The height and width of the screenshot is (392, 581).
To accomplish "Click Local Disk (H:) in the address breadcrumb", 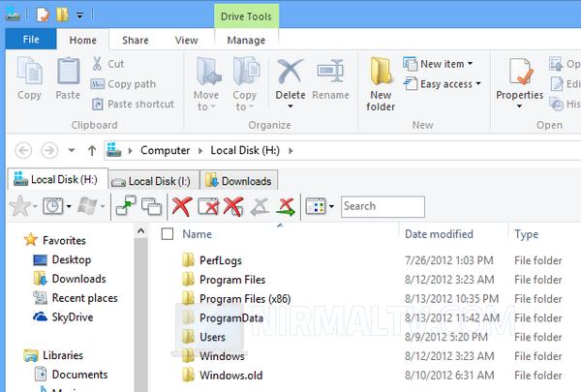I will [245, 150].
